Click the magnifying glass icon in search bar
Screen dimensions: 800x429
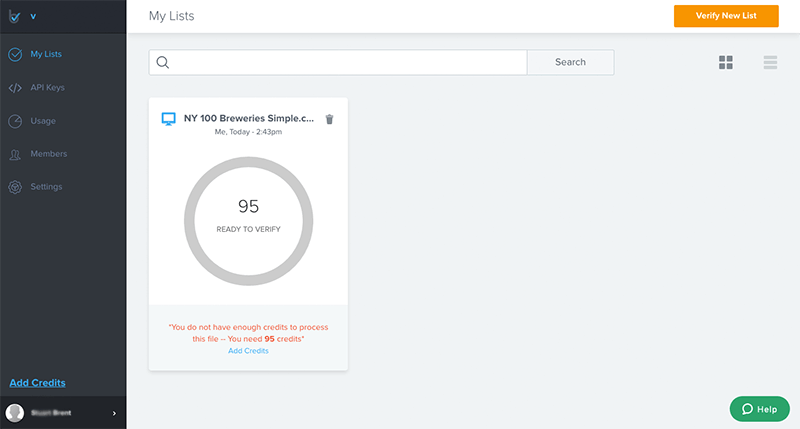coord(163,62)
